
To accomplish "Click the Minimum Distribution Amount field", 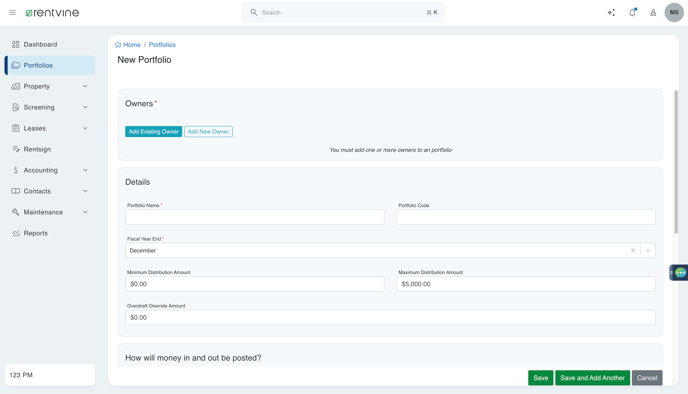I will click(x=255, y=284).
